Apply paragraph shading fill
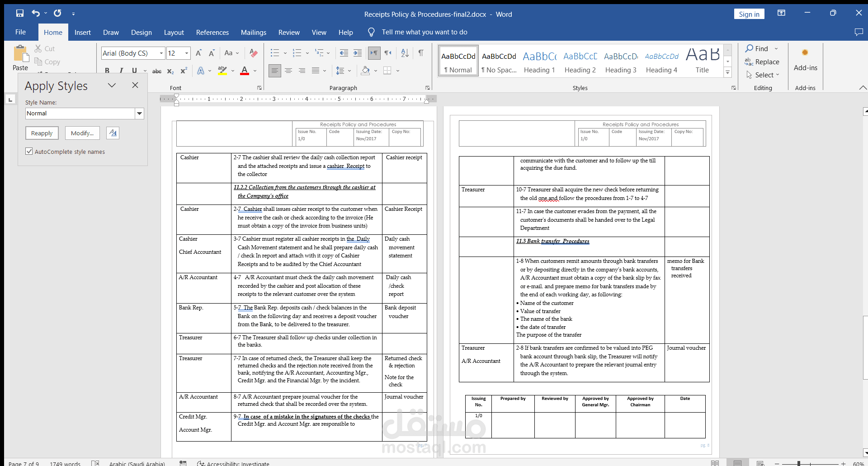Screen dimensions: 868x466 [x=366, y=71]
